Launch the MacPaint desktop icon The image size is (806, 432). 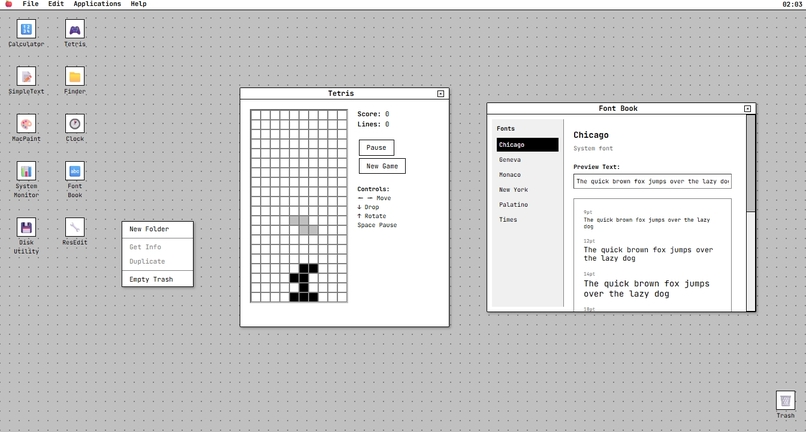pyautogui.click(x=26, y=128)
